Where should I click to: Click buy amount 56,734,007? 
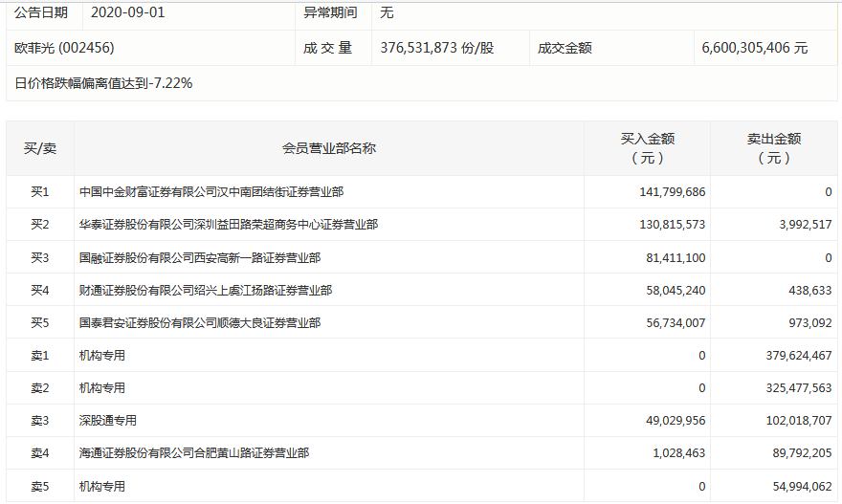click(676, 323)
